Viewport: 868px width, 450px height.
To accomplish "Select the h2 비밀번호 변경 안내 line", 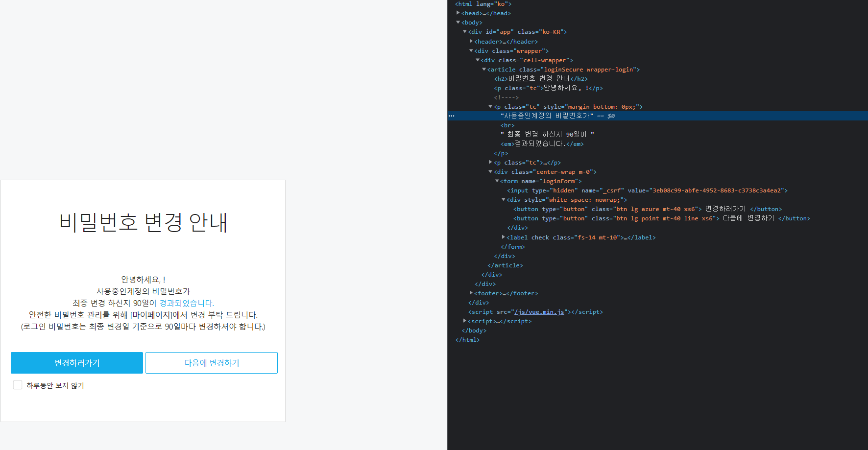I will [x=541, y=79].
